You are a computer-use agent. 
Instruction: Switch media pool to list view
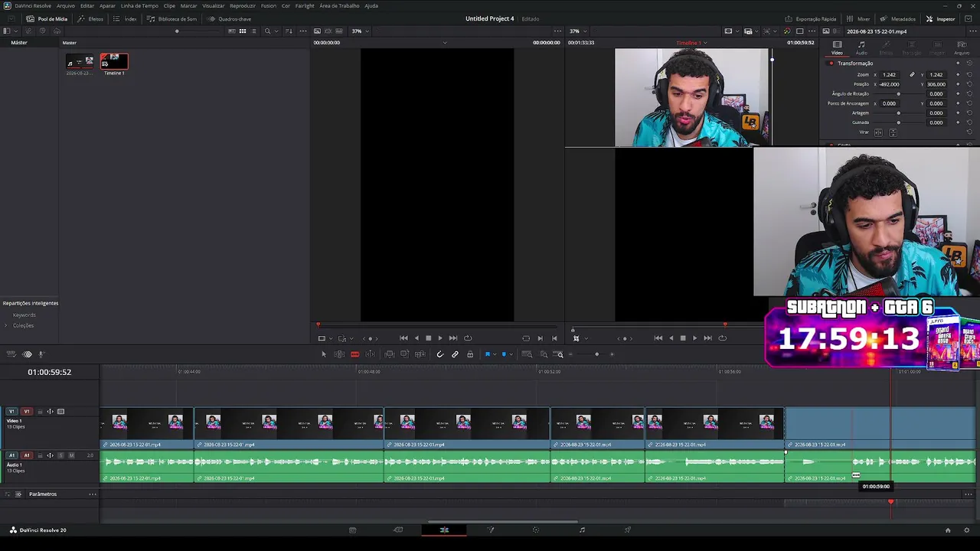(x=253, y=31)
